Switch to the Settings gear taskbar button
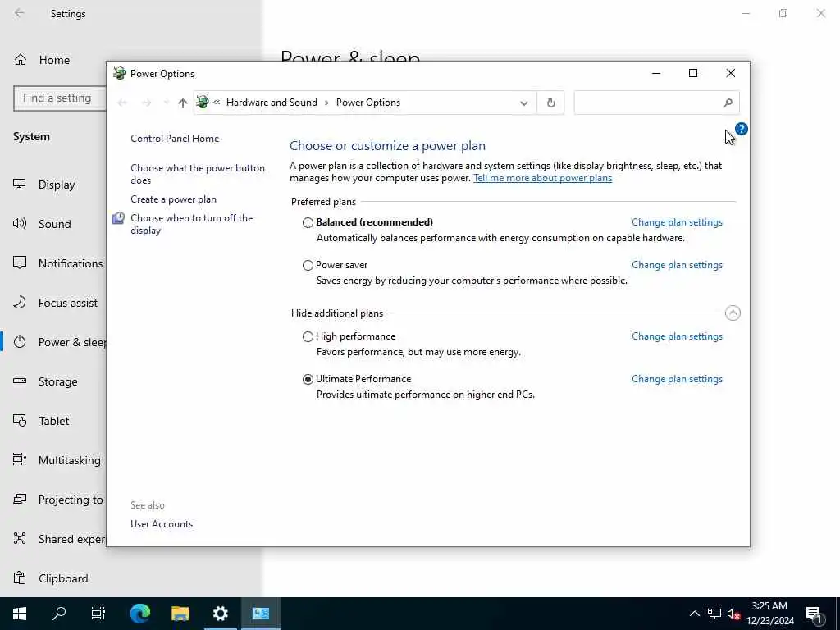The image size is (840, 630). pos(220,614)
